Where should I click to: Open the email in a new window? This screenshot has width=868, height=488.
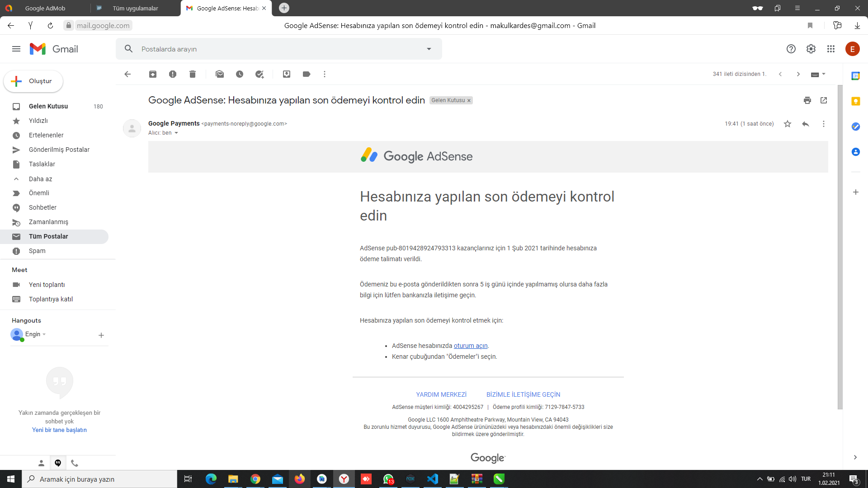point(824,100)
